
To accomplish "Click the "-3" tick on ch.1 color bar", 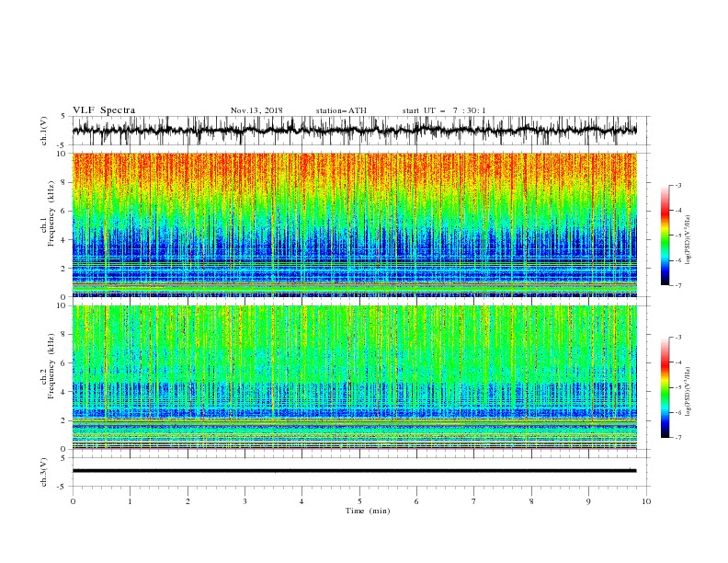I will [x=678, y=185].
